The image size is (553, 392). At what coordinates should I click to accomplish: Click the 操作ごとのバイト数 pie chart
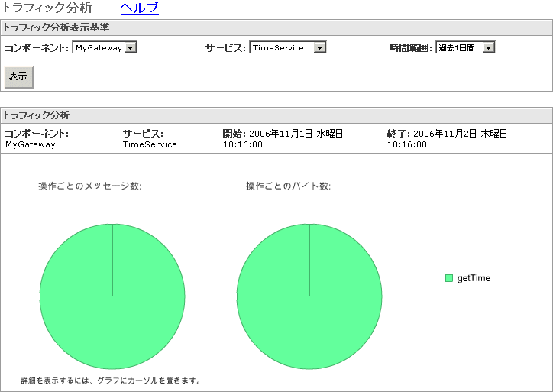click(309, 296)
